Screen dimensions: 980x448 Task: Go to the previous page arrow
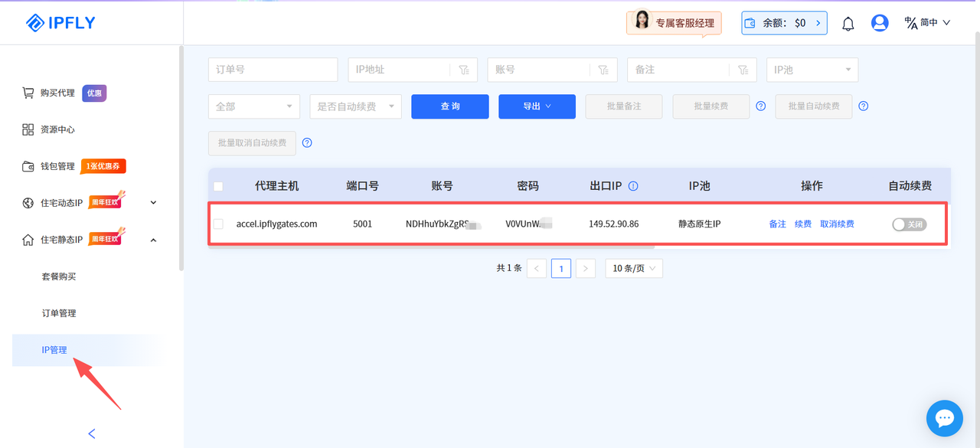click(537, 268)
